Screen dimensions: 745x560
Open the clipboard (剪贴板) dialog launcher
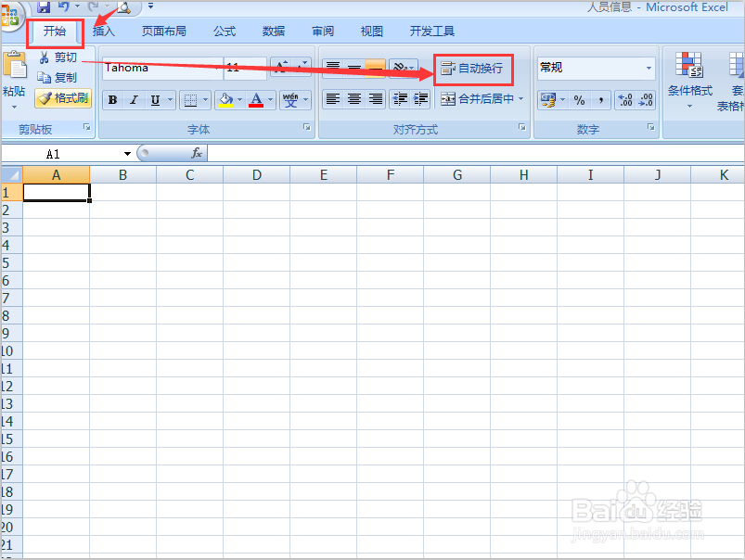(87, 127)
